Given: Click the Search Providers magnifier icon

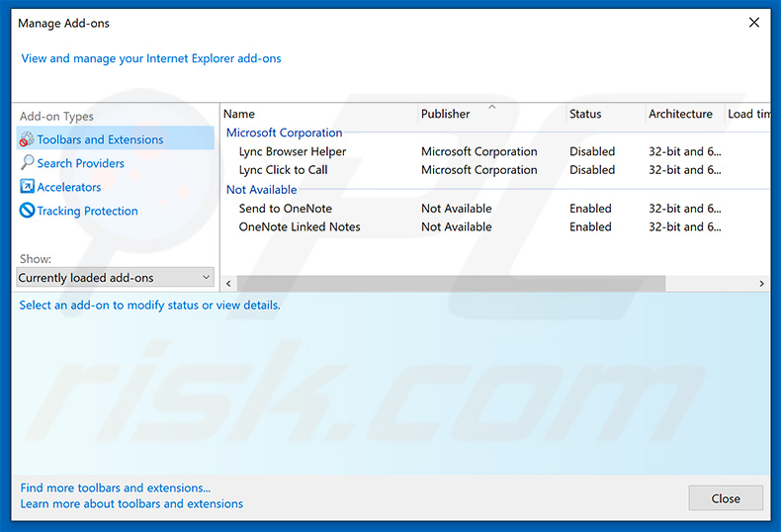Looking at the screenshot, I should 27,163.
